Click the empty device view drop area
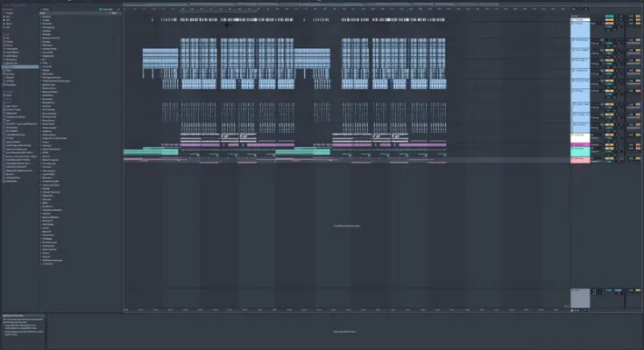 point(347,332)
